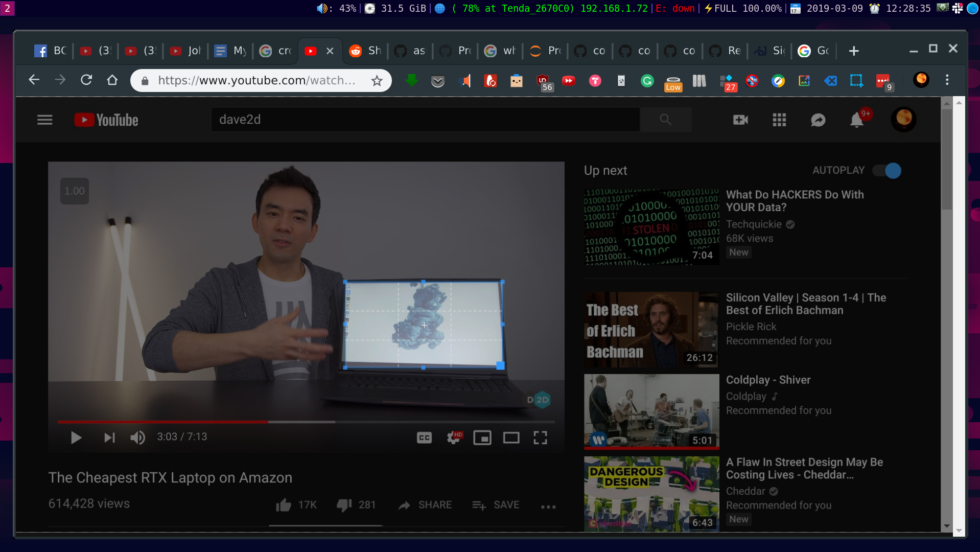The image size is (980, 552).
Task: Open a new browser tab
Action: point(853,51)
